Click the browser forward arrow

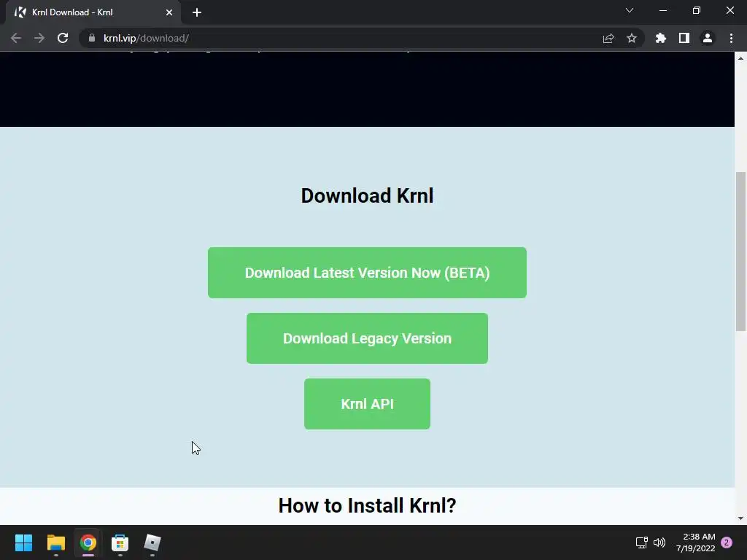39,38
